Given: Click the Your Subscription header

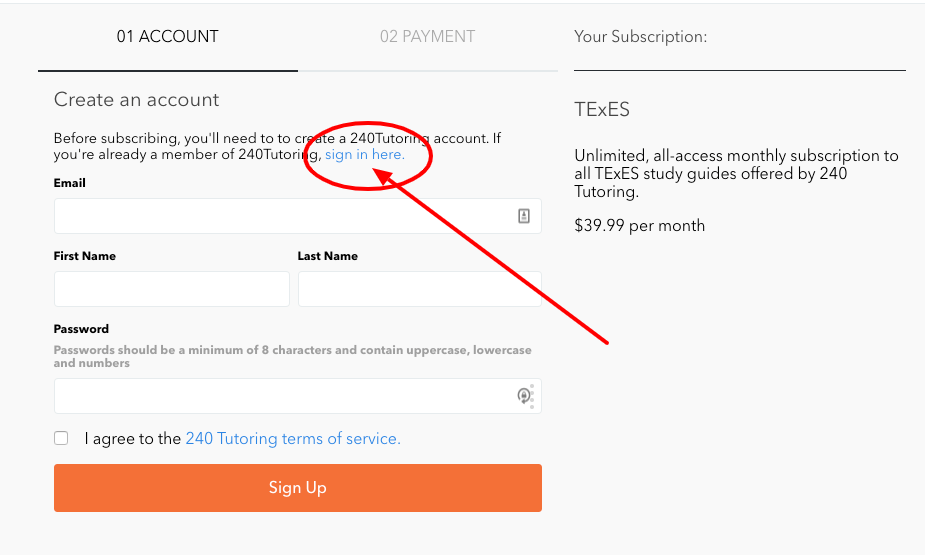Looking at the screenshot, I should (x=641, y=37).
